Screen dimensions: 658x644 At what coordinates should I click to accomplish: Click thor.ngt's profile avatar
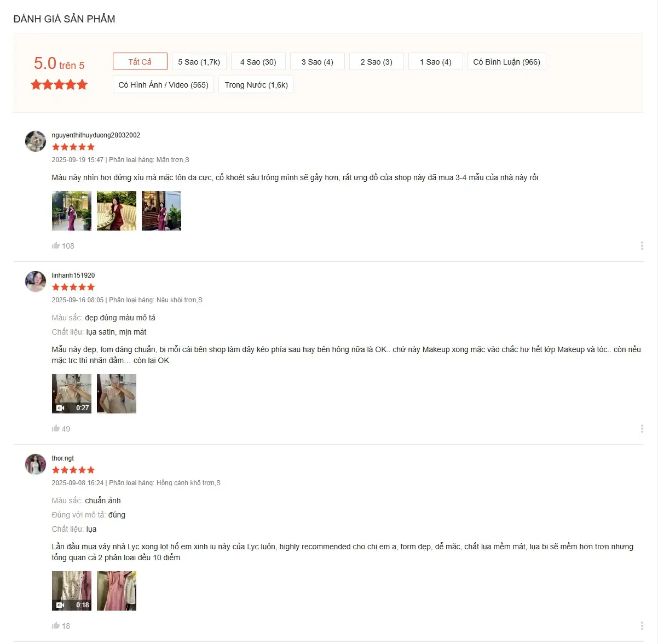click(36, 464)
